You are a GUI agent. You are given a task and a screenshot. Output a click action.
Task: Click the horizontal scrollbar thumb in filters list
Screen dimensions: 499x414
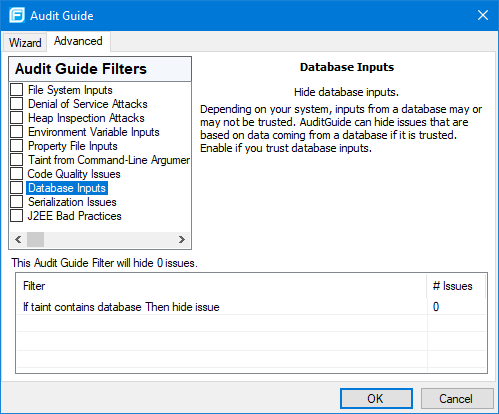point(35,239)
